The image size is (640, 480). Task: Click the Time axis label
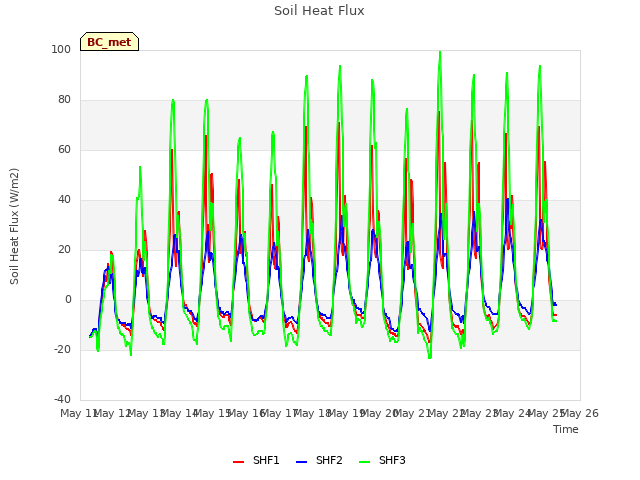click(x=566, y=429)
